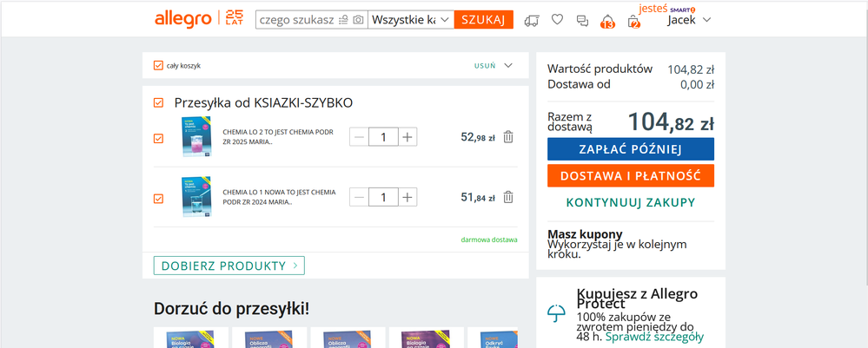
Task: Open cart bag icon with 2 badge
Action: pyautogui.click(x=633, y=22)
